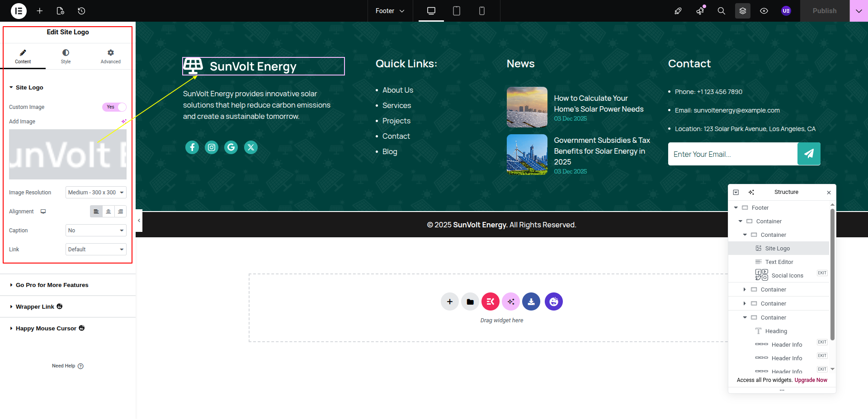Open the Elementor main menu logo
This screenshot has width=868, height=419.
(19, 11)
